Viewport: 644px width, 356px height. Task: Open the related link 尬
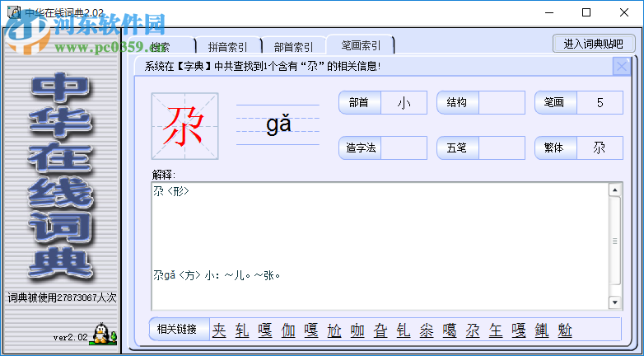click(x=334, y=330)
